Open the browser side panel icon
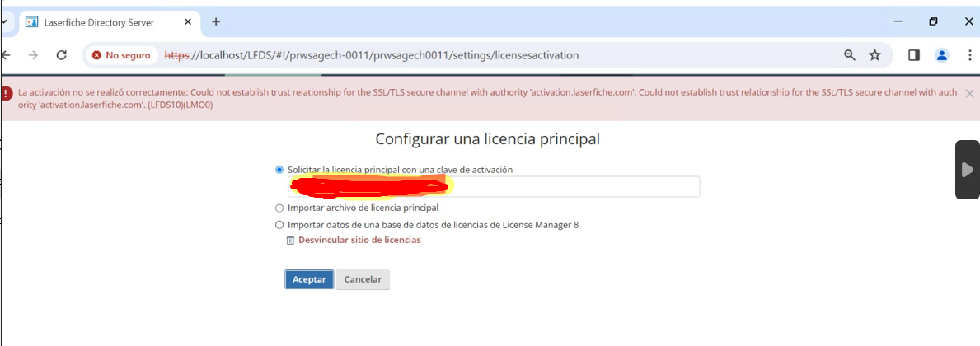The width and height of the screenshot is (980, 346). 914,55
